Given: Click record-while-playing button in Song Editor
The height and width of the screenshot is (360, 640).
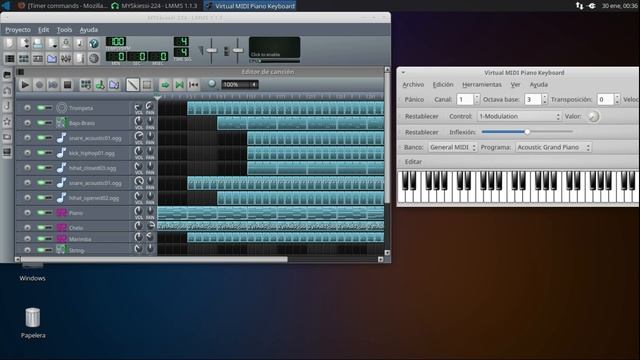Looking at the screenshot, I should pos(53,85).
